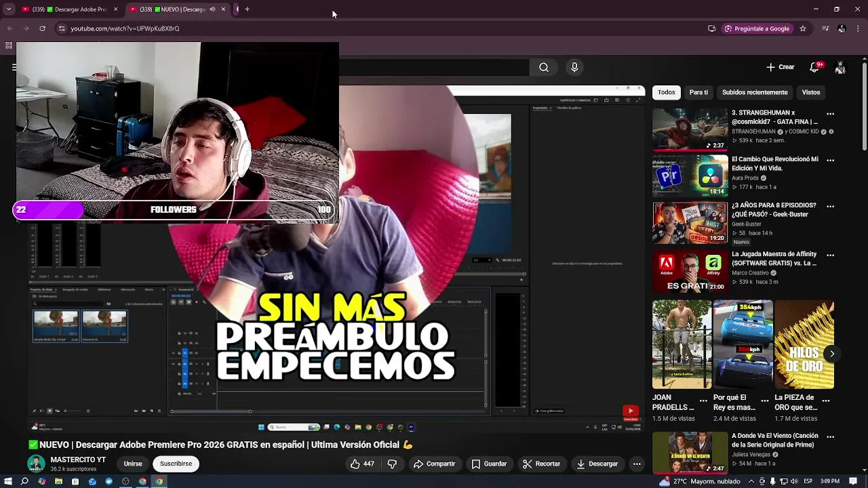Open options for 'El Cambio Que Revolucionó' video
This screenshot has height=488, width=868.
point(831,161)
